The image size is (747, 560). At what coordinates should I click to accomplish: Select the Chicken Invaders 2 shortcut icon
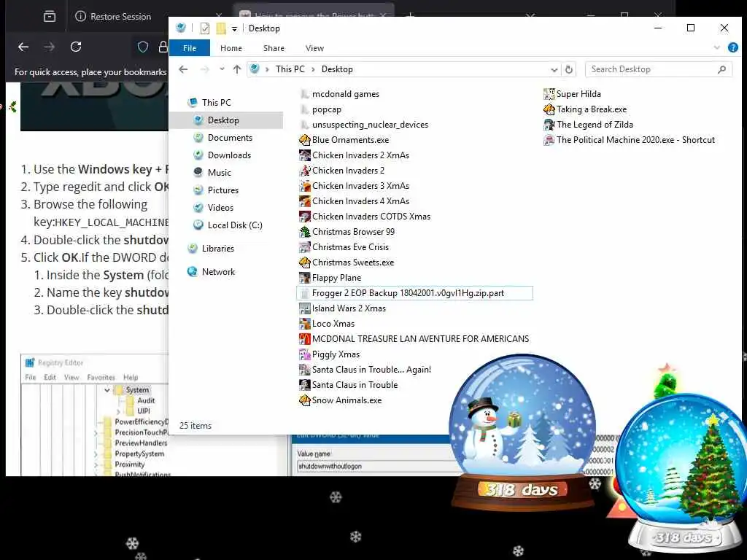pos(304,171)
